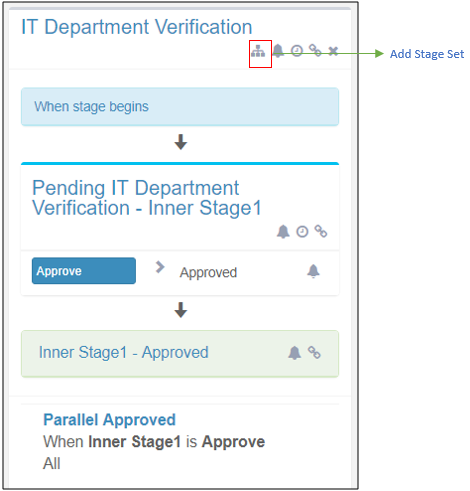Remove stage using the X icon
470x491 pixels.
tap(333, 51)
